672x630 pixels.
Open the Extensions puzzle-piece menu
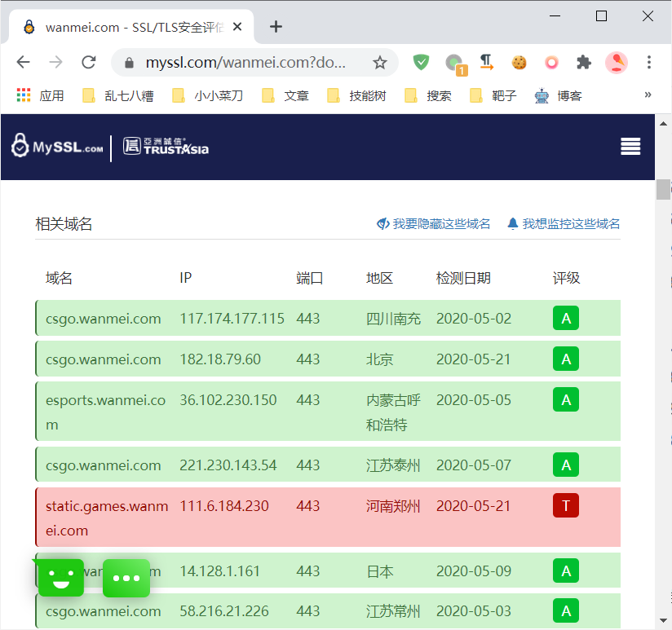tap(584, 63)
